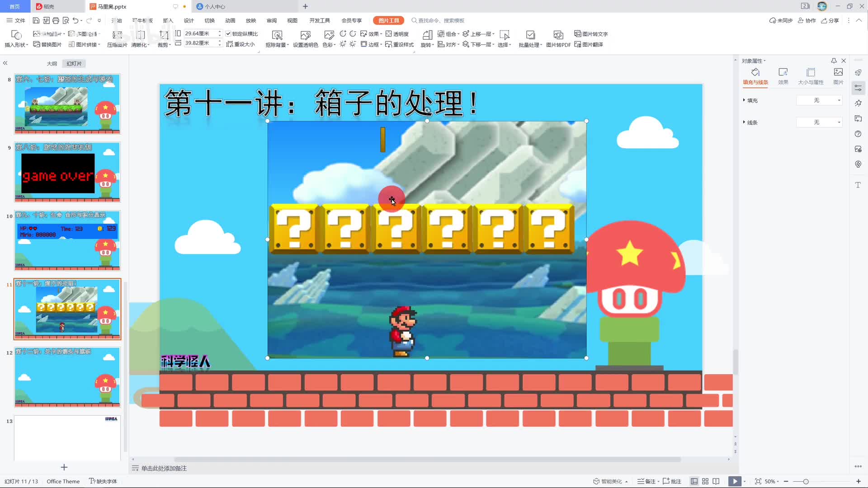This screenshot has width=868, height=488.
Task: Switch to reading view in status bar
Action: (x=716, y=481)
